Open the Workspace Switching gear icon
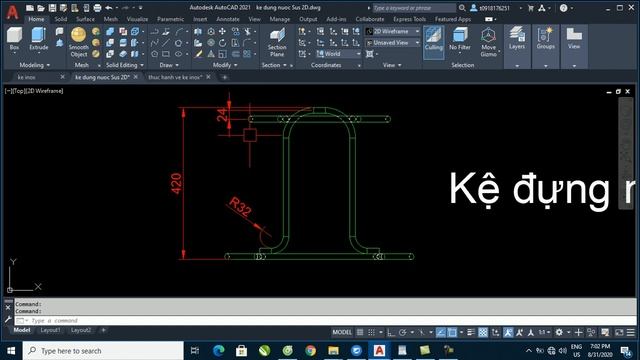Screen dimensions: 640x360 coord(559,333)
